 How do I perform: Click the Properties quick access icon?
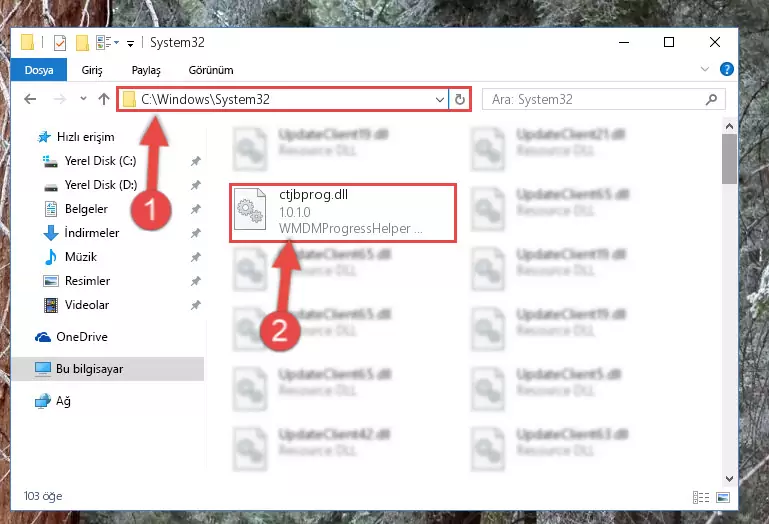click(x=59, y=43)
